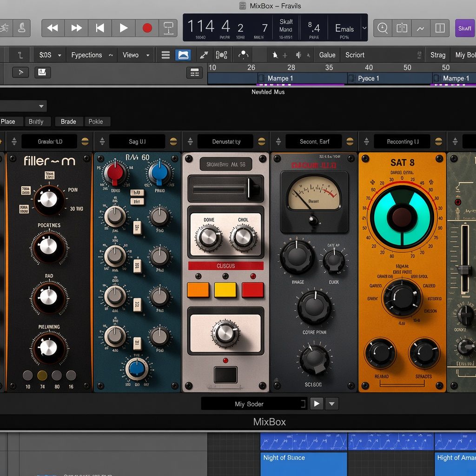Toggle power for the Secont. Earf slot
Viewport: 476px width, 476px height.
pyautogui.click(x=350, y=141)
